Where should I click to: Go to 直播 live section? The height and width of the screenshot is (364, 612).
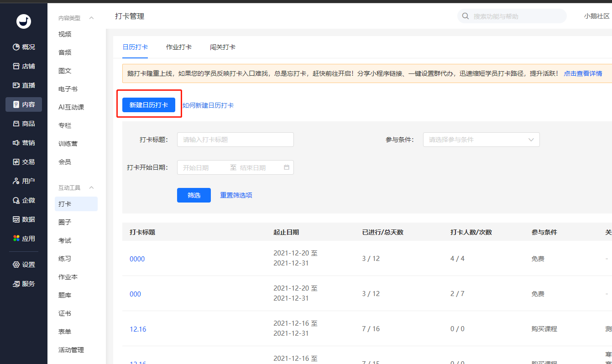(x=24, y=85)
